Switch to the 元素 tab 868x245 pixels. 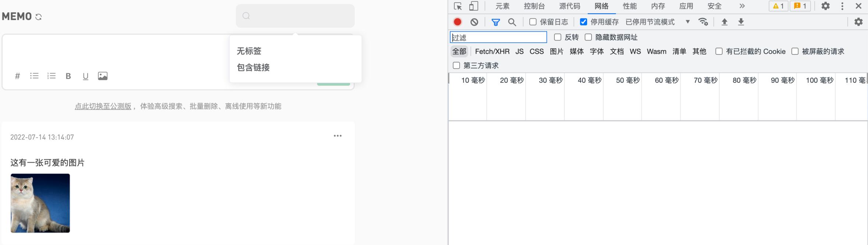coord(502,6)
